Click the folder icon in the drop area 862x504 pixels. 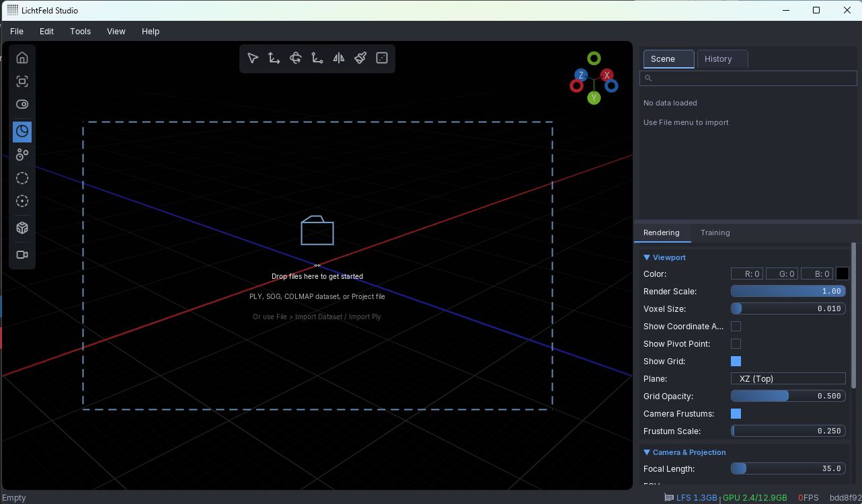(317, 230)
